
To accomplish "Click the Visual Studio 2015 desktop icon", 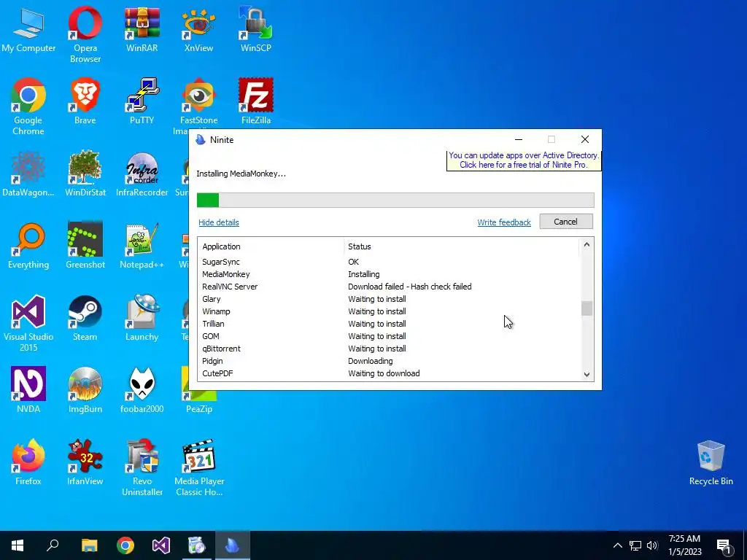I will [28, 323].
